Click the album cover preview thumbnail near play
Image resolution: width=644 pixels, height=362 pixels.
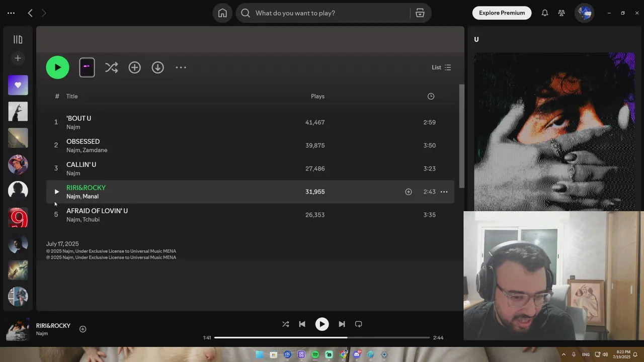click(x=87, y=67)
